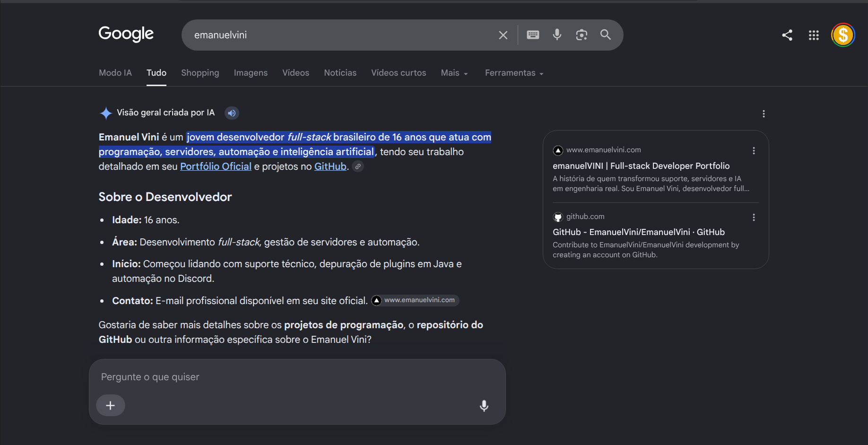
Task: Switch to the Imagens tab
Action: [x=251, y=73]
